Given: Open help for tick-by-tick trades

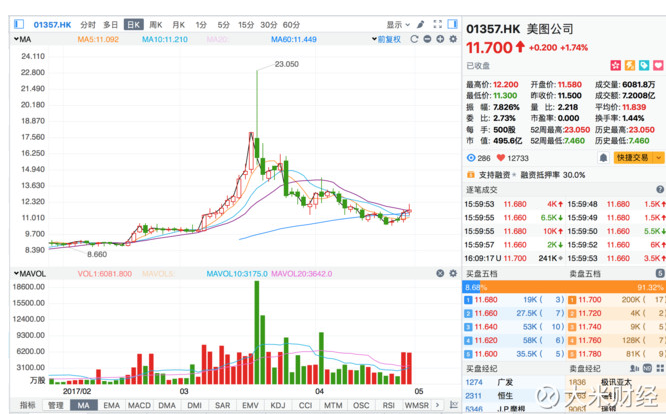Looking at the screenshot, I should [660, 190].
